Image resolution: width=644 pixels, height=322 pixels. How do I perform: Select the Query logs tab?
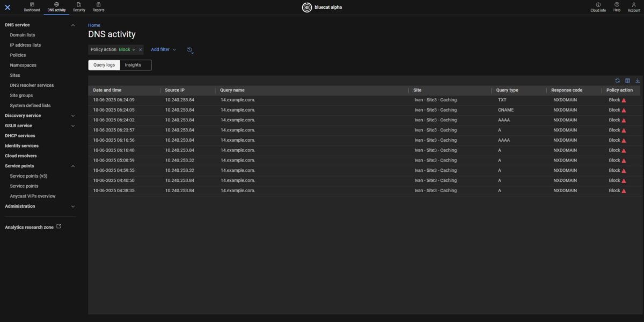click(104, 64)
